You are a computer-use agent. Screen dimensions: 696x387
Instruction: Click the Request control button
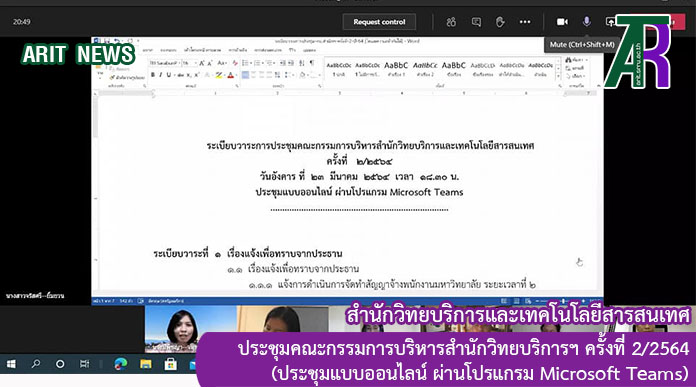coord(379,22)
